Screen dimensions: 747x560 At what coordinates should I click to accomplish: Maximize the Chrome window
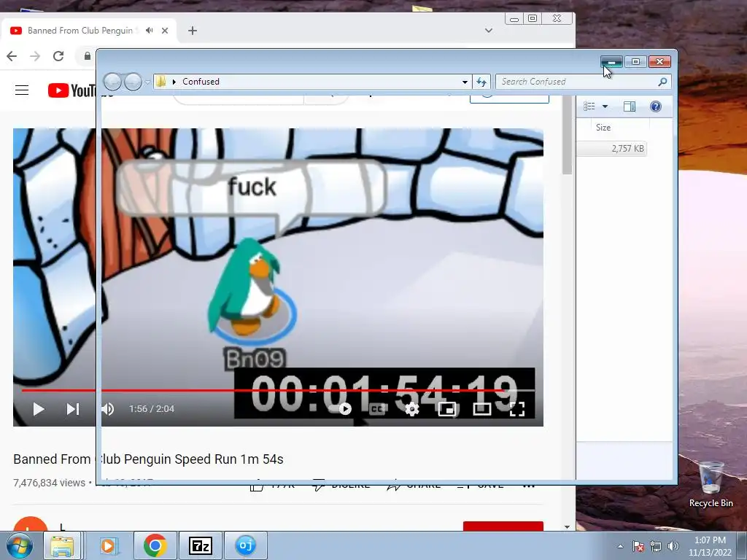(533, 18)
